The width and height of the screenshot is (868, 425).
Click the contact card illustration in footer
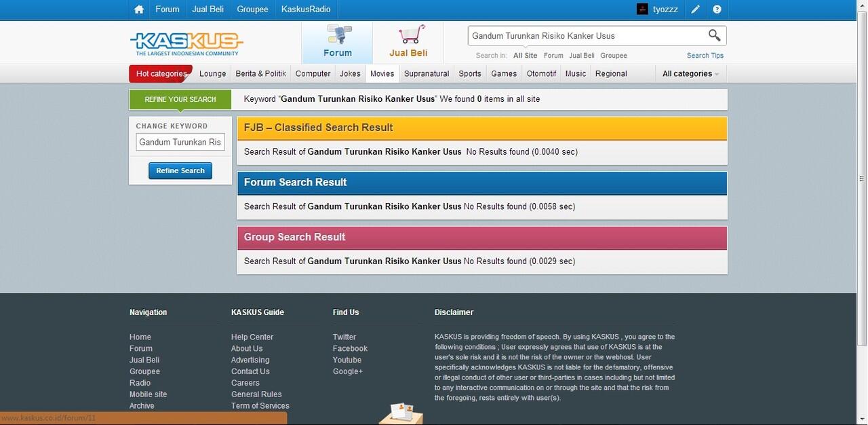click(401, 413)
